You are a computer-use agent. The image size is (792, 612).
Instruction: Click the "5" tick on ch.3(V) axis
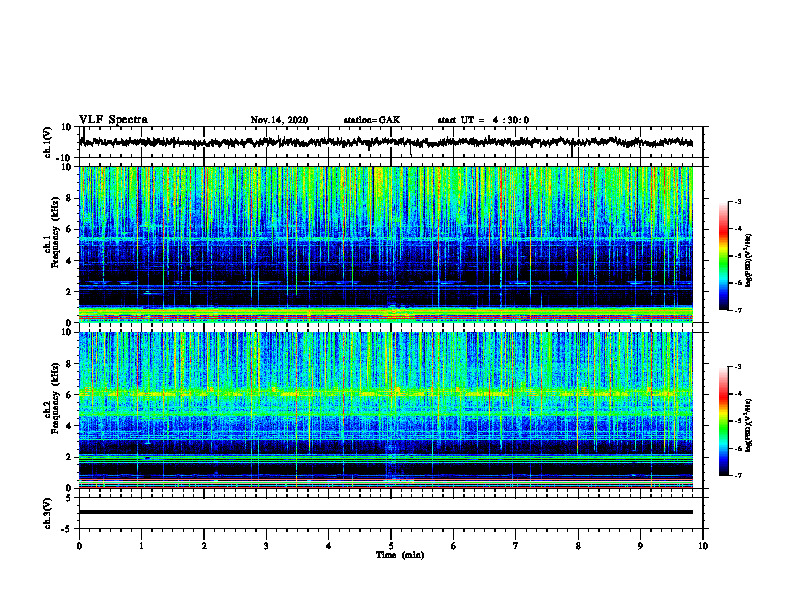coord(69,498)
